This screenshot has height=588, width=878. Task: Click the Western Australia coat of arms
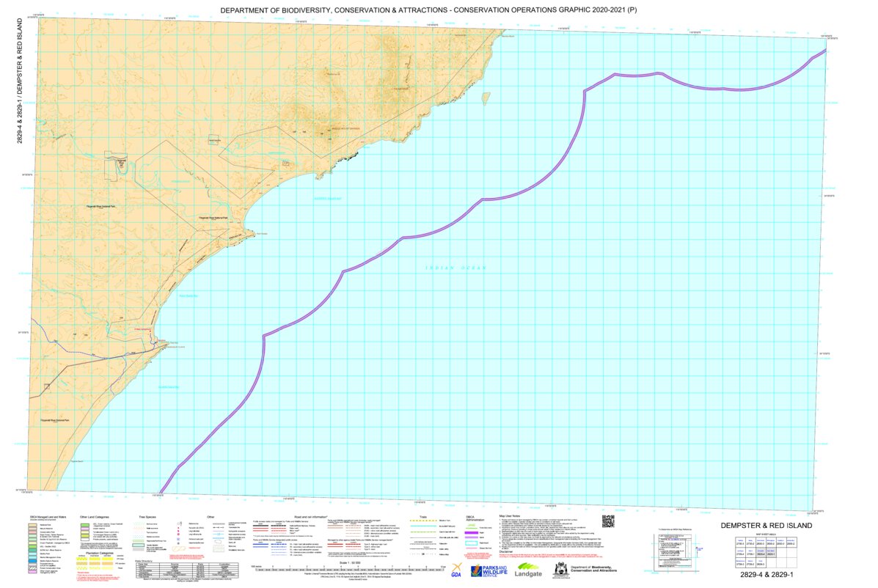(560, 570)
